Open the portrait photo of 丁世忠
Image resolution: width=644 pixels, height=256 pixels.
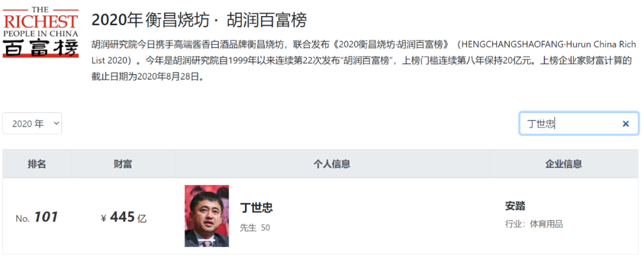pyautogui.click(x=206, y=216)
